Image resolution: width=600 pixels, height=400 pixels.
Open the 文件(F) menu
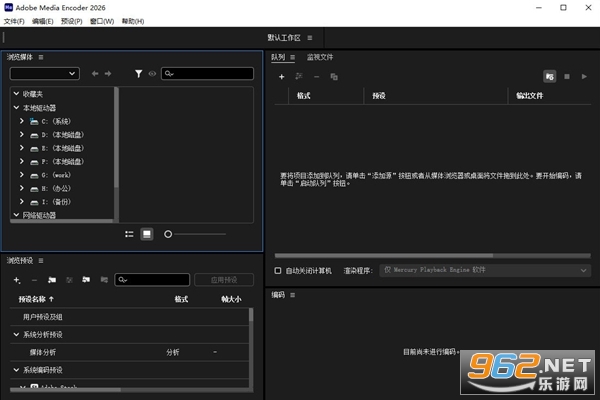click(14, 21)
